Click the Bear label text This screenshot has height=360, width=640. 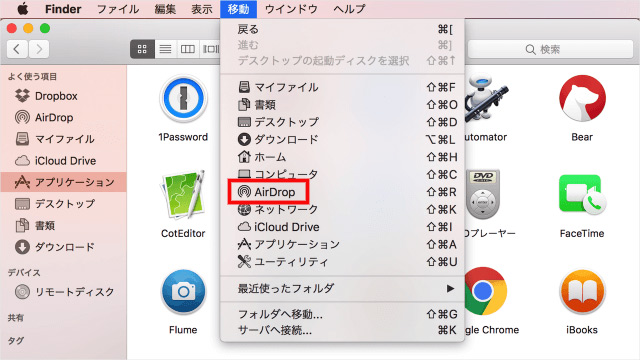pos(582,137)
